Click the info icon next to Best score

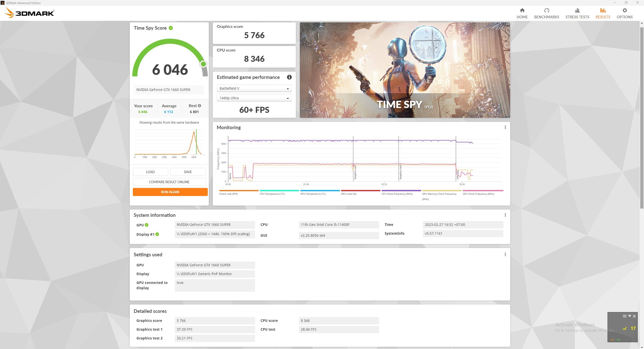pos(199,106)
